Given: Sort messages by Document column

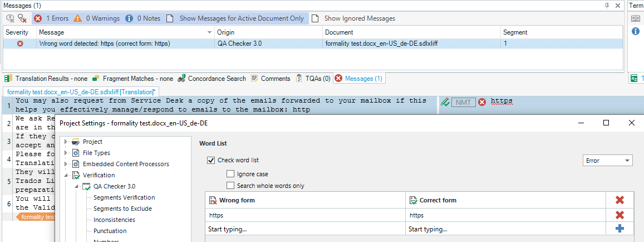Looking at the screenshot, I should pyautogui.click(x=412, y=32).
